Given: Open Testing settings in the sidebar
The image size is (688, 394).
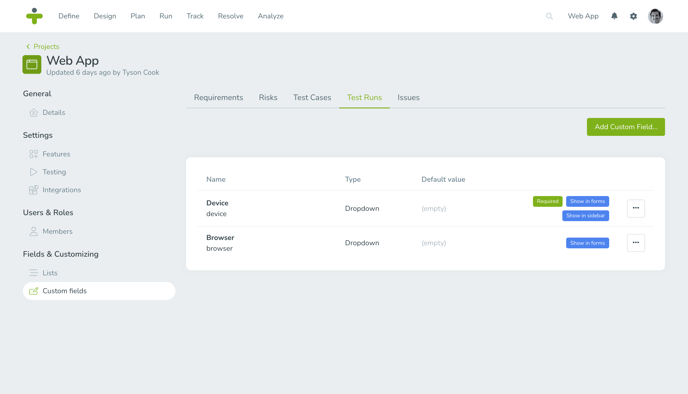Looking at the screenshot, I should coord(54,172).
